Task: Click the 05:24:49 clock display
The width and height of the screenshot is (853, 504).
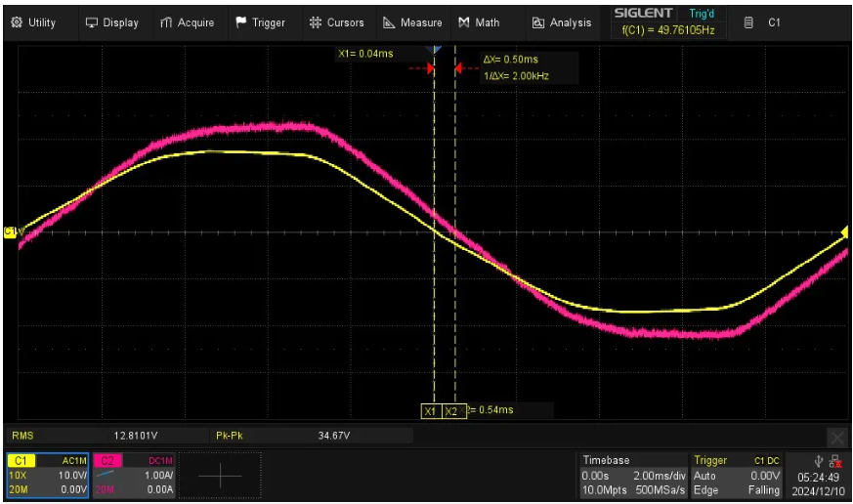Action: click(x=818, y=478)
